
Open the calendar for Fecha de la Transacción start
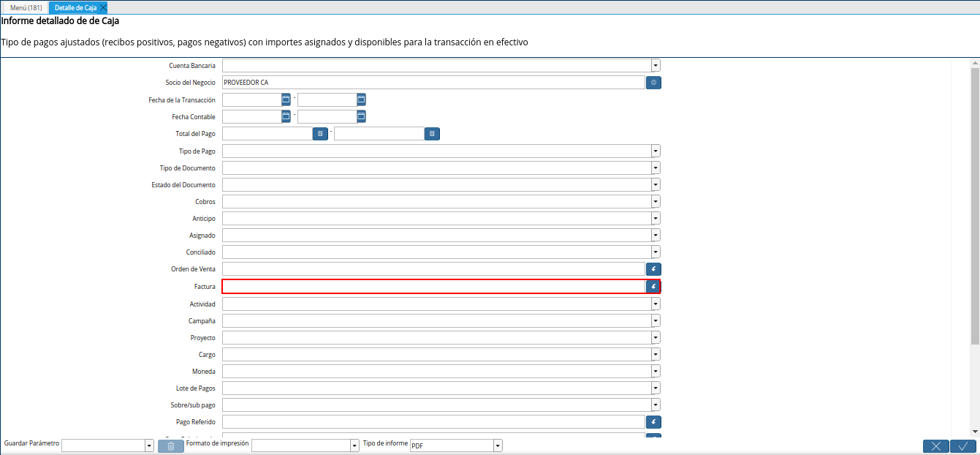[x=284, y=99]
